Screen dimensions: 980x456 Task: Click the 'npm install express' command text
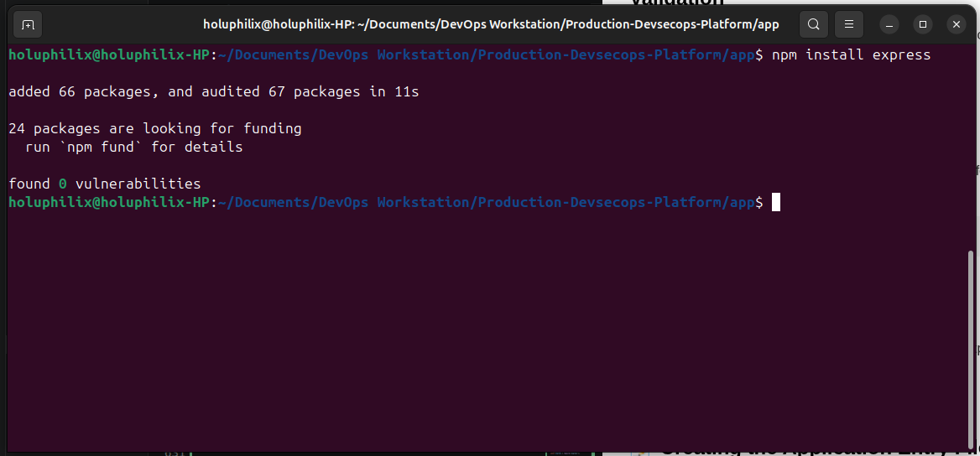pos(852,55)
